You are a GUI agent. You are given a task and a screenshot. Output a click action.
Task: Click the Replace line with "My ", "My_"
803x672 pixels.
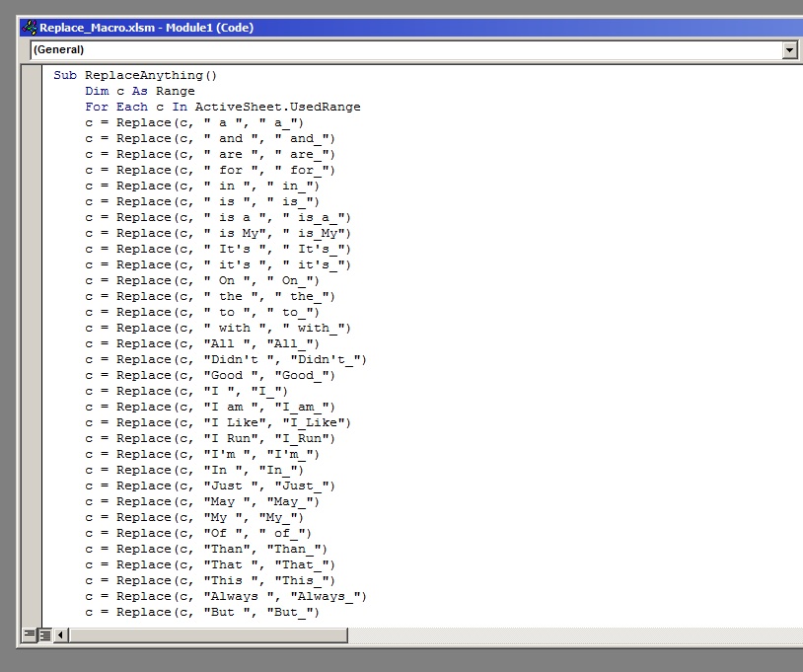[194, 518]
